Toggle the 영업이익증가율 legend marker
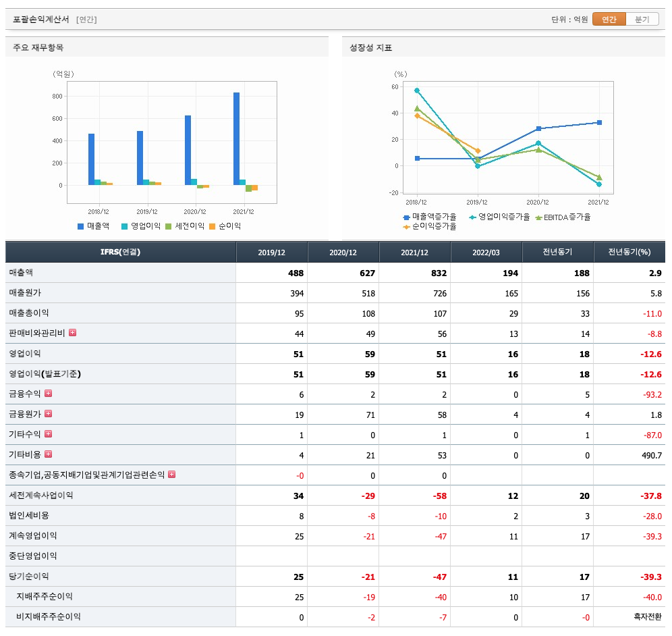Image resolution: width=672 pixels, height=636 pixels. [x=473, y=217]
